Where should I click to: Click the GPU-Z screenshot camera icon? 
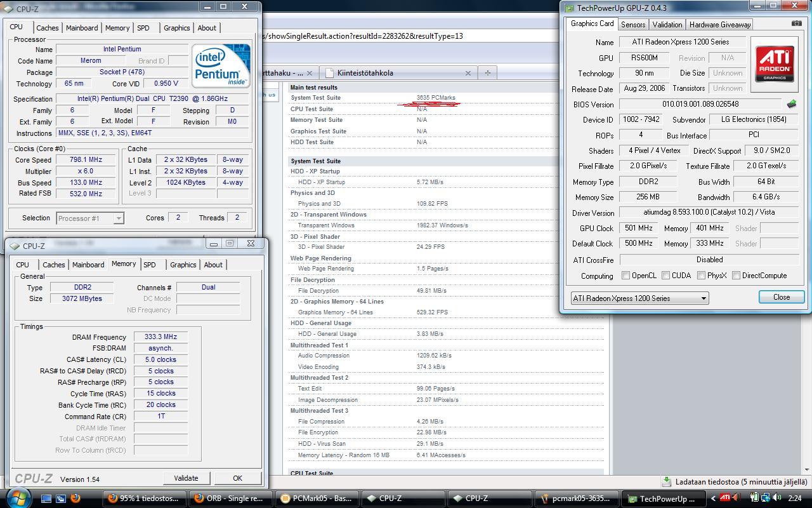[x=797, y=23]
